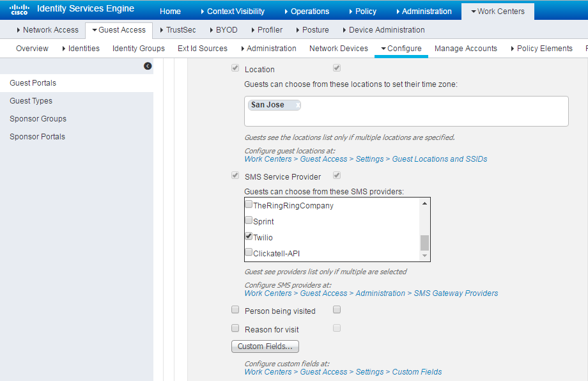The width and height of the screenshot is (588, 381).
Task: Remove San Jose location tag
Action: click(298, 105)
